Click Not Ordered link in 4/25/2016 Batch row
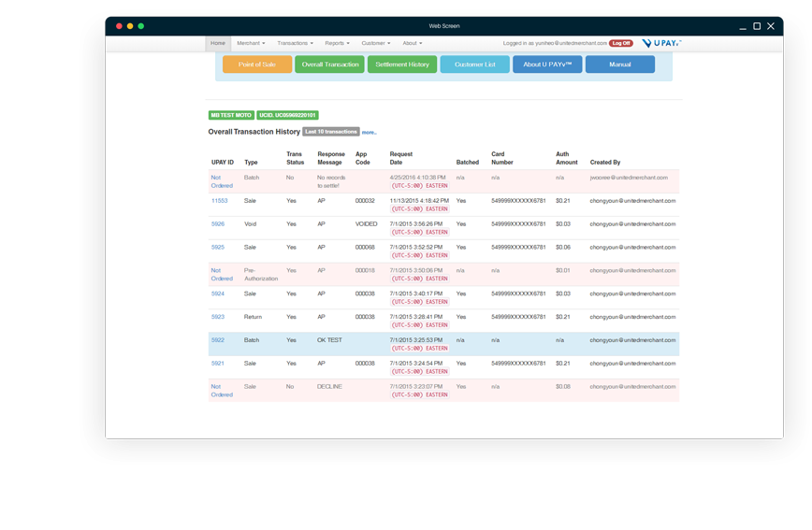812x530 pixels. coord(222,181)
